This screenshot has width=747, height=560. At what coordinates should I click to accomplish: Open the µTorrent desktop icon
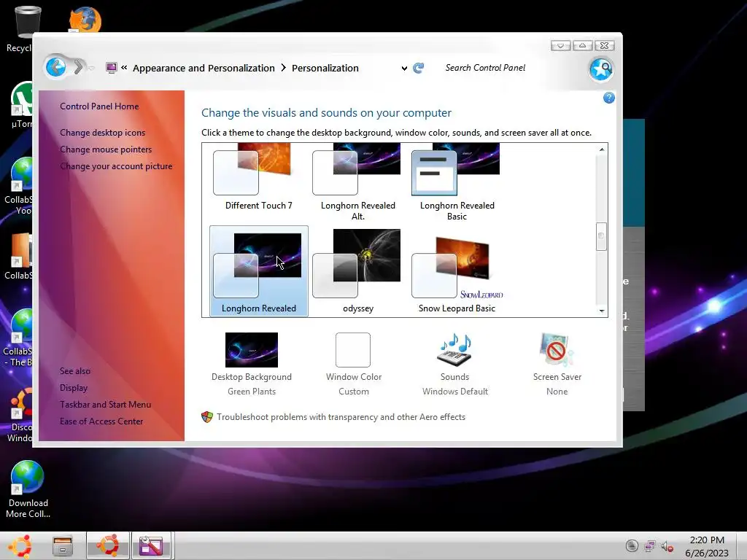click(x=21, y=105)
